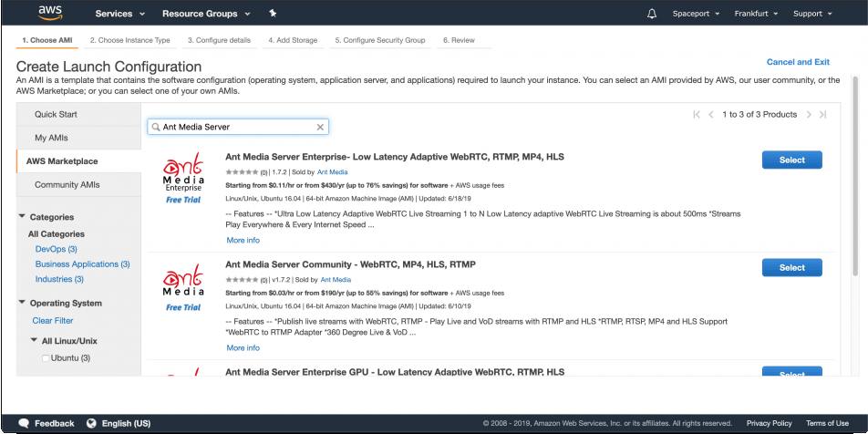Click the 1. Choose AMI step tab

(x=47, y=40)
